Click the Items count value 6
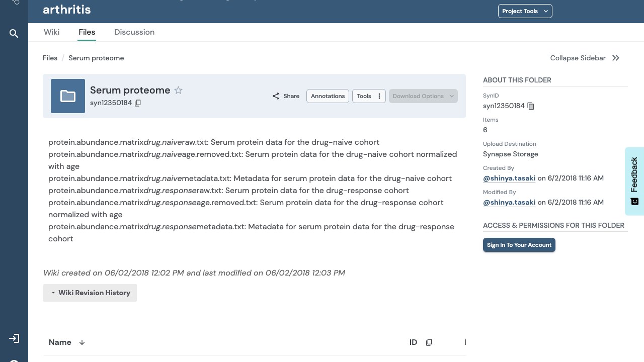Screen dimensions: 644x362 click(485, 130)
